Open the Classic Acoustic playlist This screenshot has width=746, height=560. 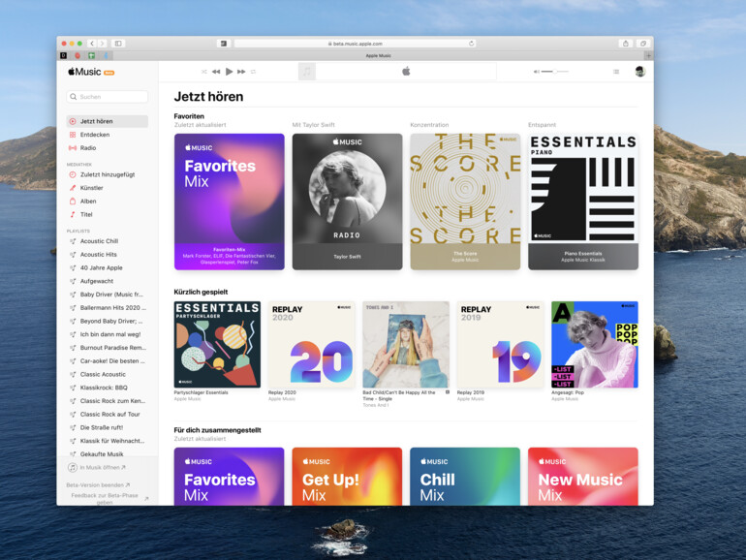108,374
